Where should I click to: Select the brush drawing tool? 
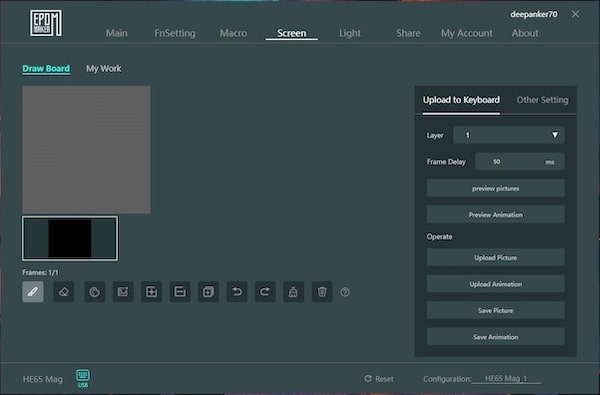[x=33, y=292]
